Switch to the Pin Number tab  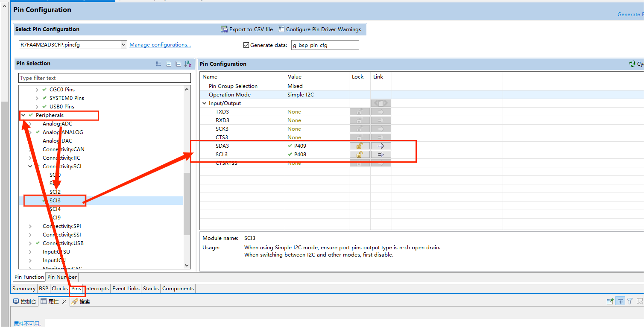[x=62, y=277]
